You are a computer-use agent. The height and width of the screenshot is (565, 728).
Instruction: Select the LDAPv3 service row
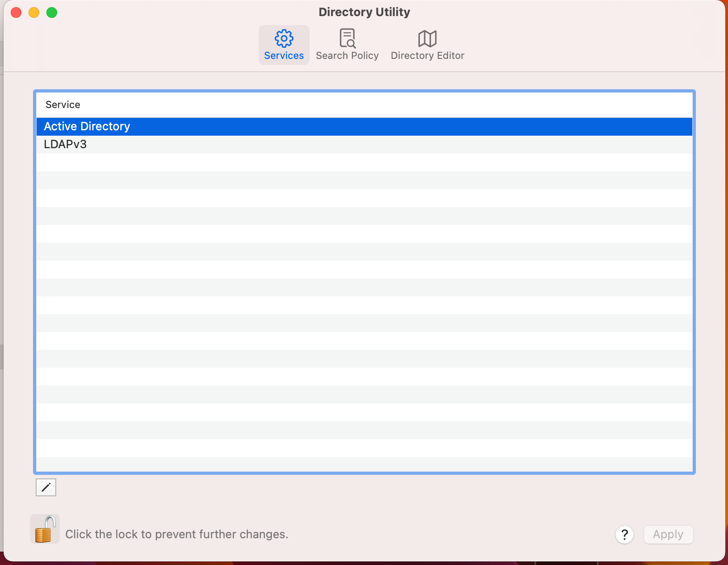pos(364,144)
